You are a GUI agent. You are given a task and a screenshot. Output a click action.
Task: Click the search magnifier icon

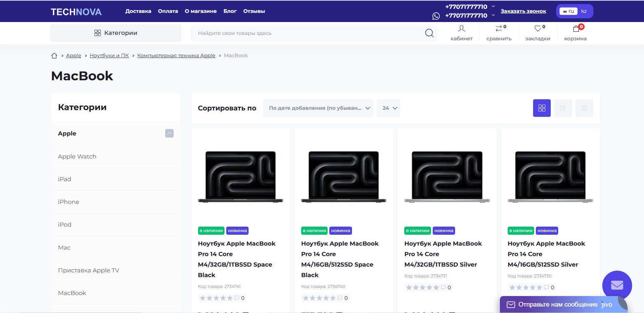tap(429, 33)
